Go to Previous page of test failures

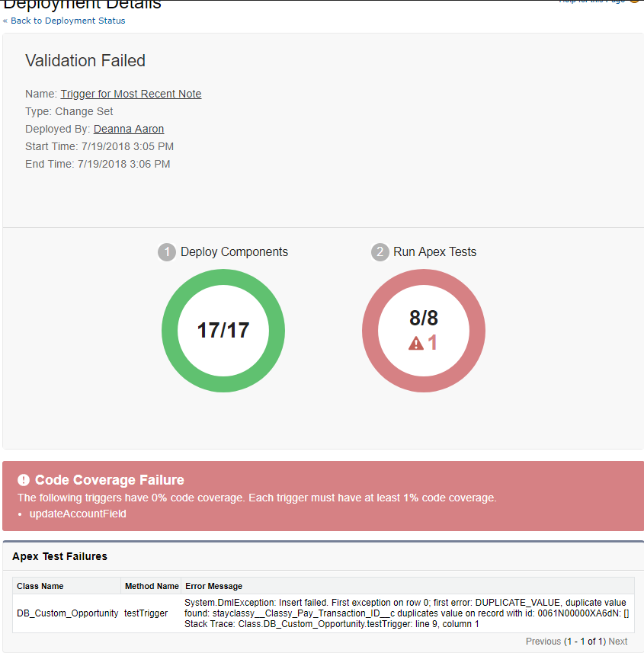543,642
